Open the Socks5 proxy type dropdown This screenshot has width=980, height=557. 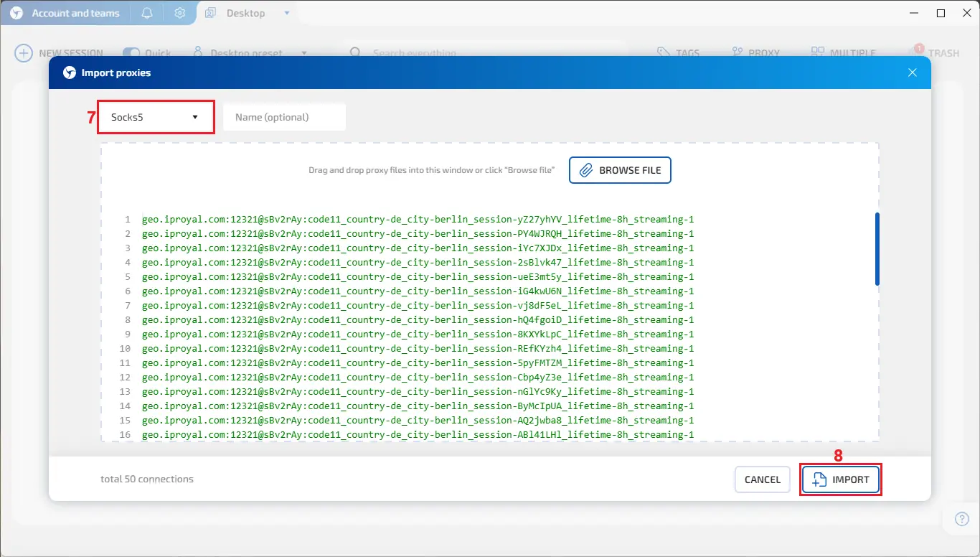click(156, 117)
